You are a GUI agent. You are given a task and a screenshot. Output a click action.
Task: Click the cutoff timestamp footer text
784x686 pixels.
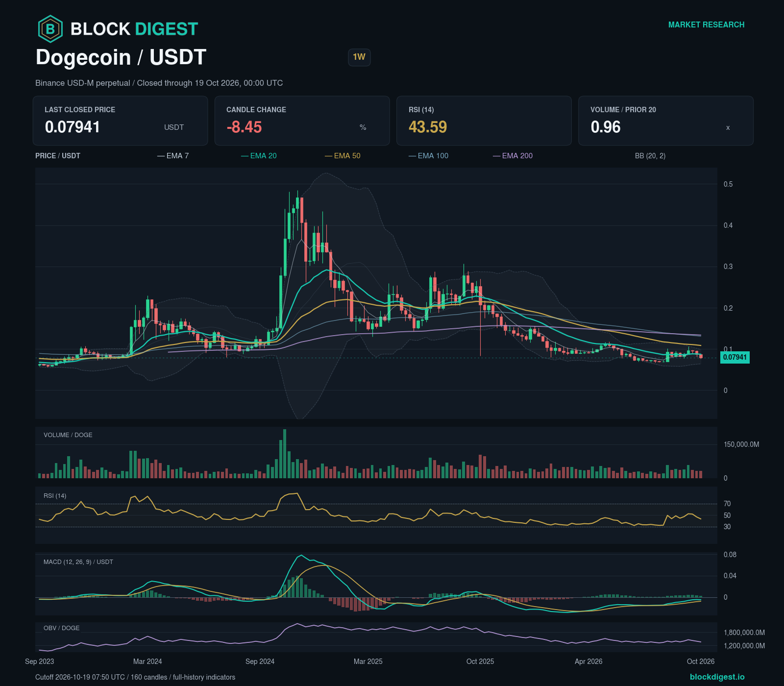135,677
